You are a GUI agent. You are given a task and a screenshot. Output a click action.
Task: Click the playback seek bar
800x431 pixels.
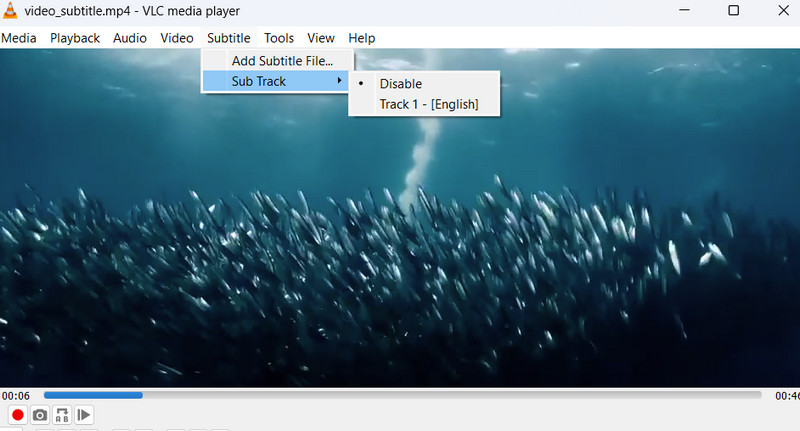pyautogui.click(x=403, y=395)
